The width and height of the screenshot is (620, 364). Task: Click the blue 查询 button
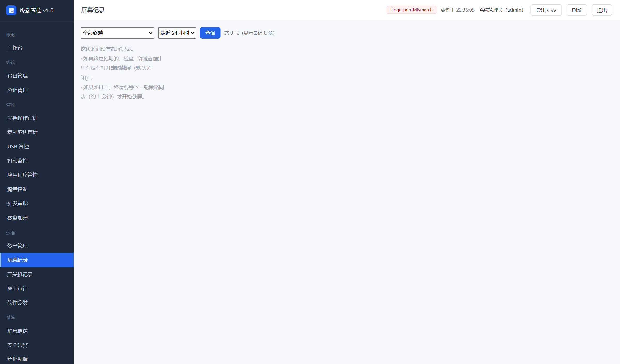(210, 33)
